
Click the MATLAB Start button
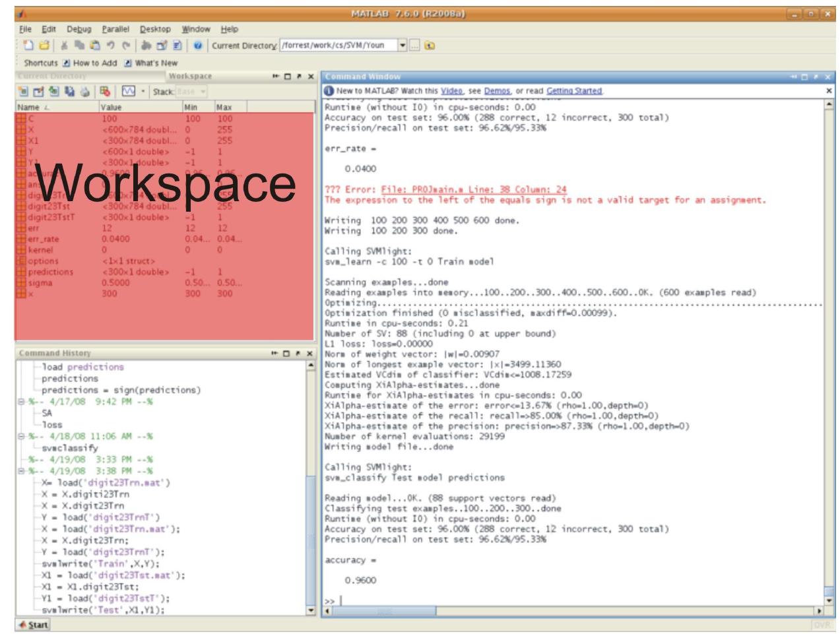pyautogui.click(x=33, y=625)
